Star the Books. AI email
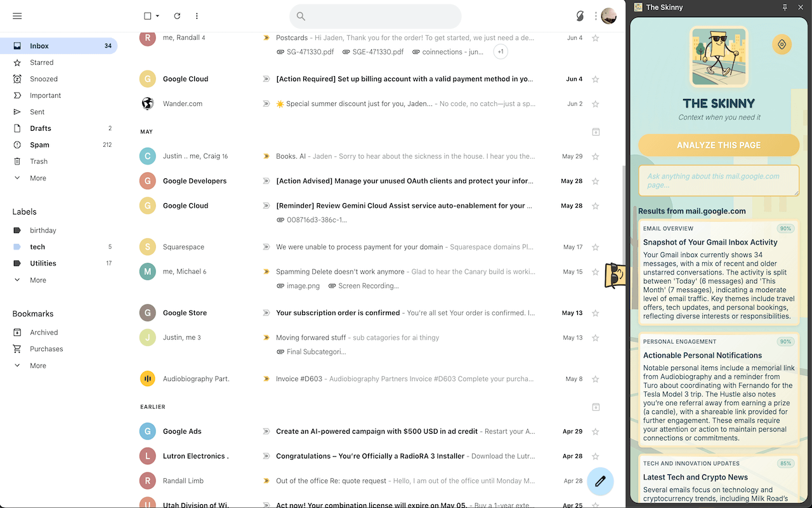 [595, 157]
